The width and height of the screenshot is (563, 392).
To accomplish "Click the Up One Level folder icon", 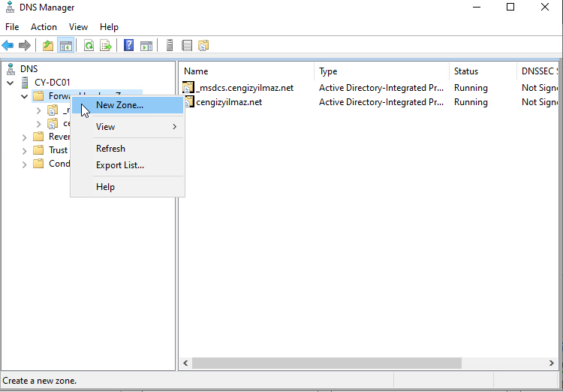I will coord(48,46).
